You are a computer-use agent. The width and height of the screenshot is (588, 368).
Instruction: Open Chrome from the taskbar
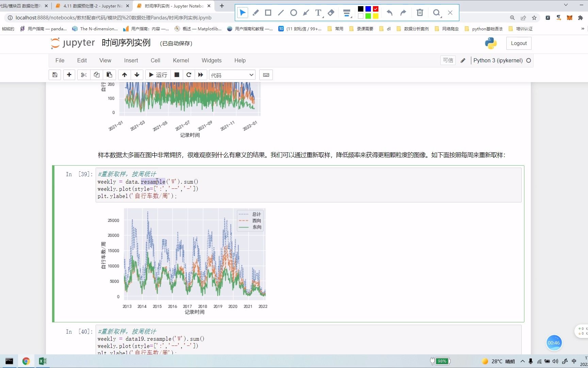coord(26,361)
